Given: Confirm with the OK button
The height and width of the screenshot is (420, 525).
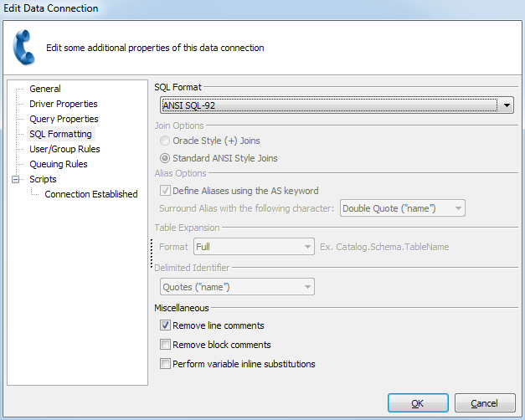Looking at the screenshot, I should pyautogui.click(x=418, y=403).
